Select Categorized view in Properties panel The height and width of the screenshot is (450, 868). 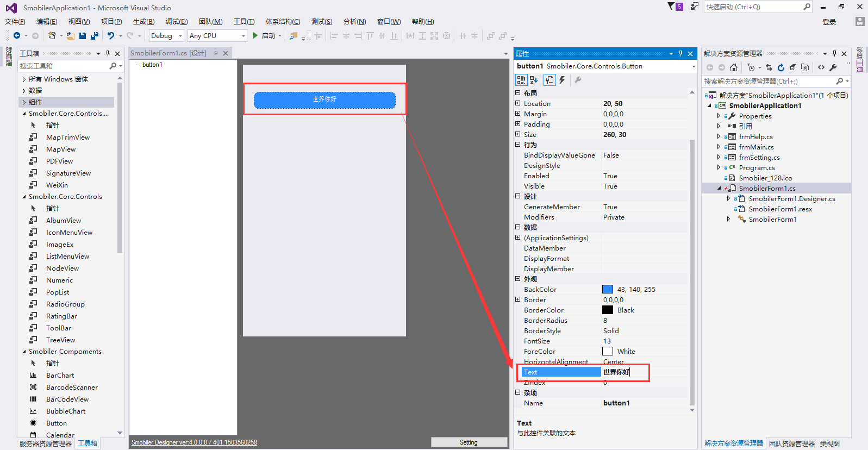(521, 80)
